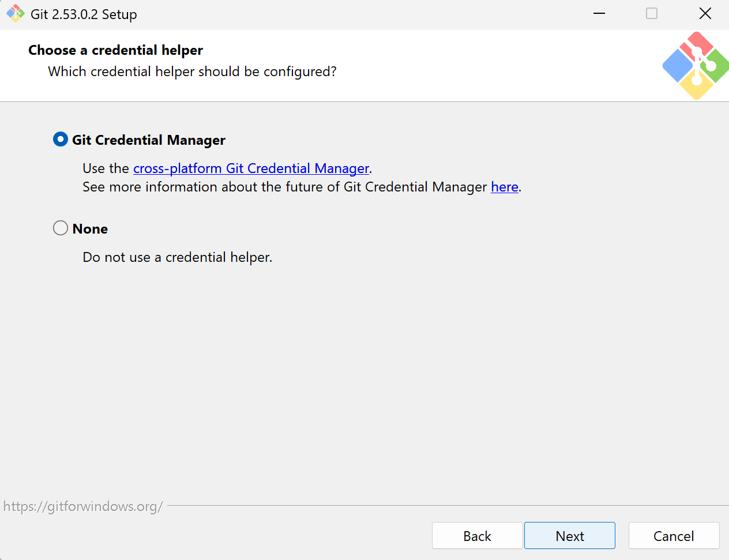Image resolution: width=729 pixels, height=560 pixels.
Task: Click the large Git logo in the header
Action: pyautogui.click(x=696, y=66)
